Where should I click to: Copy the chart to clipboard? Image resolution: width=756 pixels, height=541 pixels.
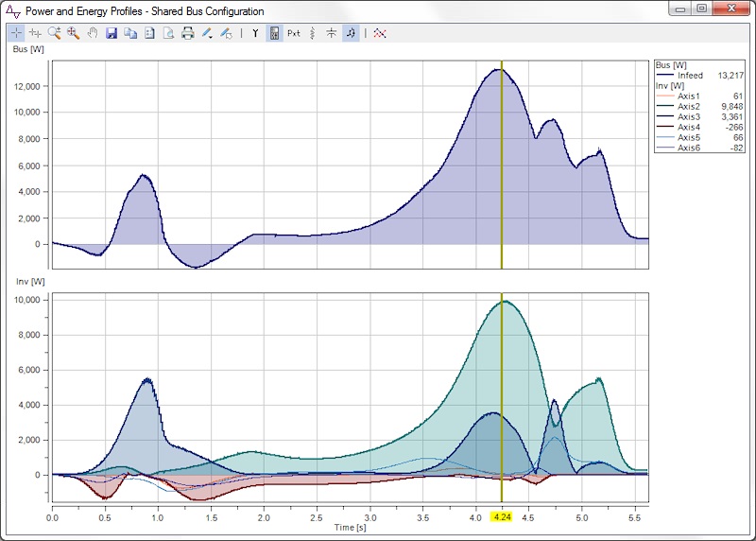coord(130,33)
